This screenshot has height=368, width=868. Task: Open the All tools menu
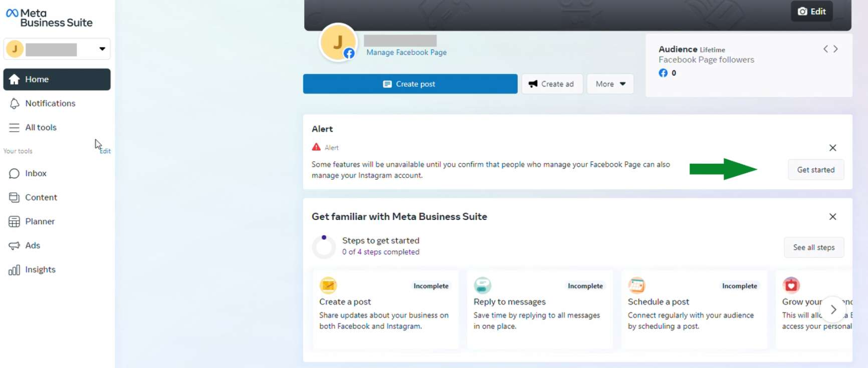[x=41, y=128]
